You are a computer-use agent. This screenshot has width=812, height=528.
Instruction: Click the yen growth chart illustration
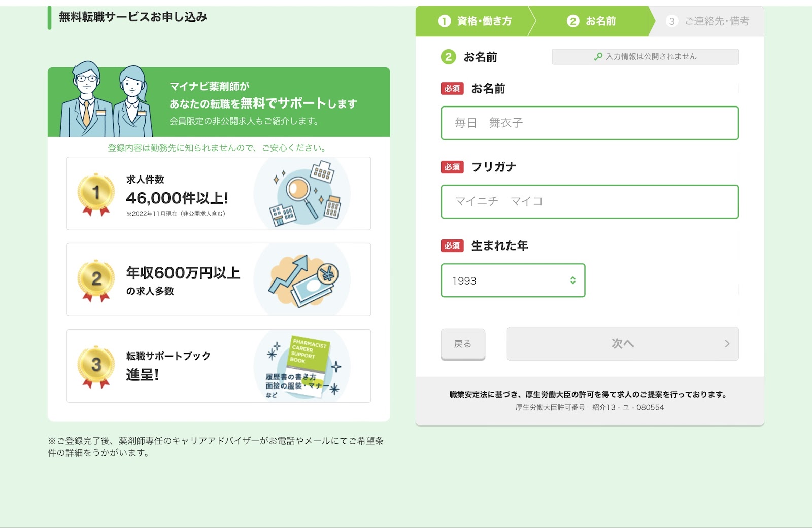pos(302,280)
